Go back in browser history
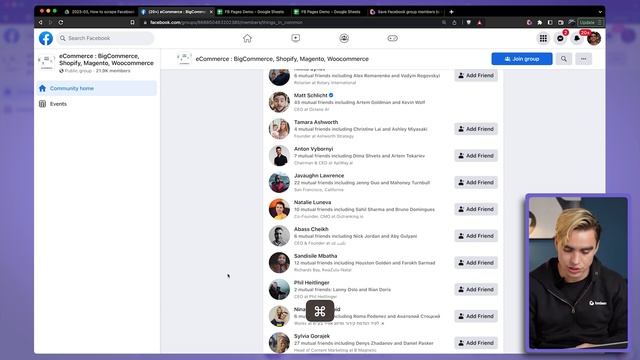The width and height of the screenshot is (640, 360). pos(40,22)
